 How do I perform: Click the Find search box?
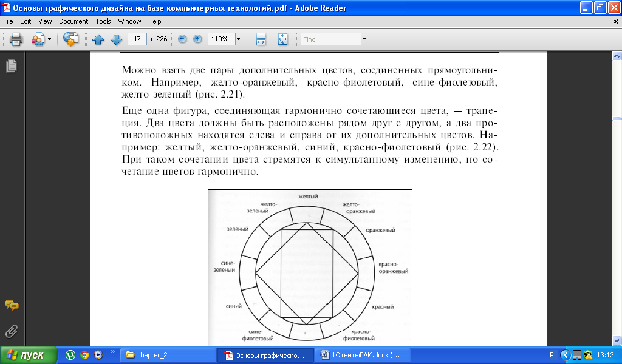(331, 39)
